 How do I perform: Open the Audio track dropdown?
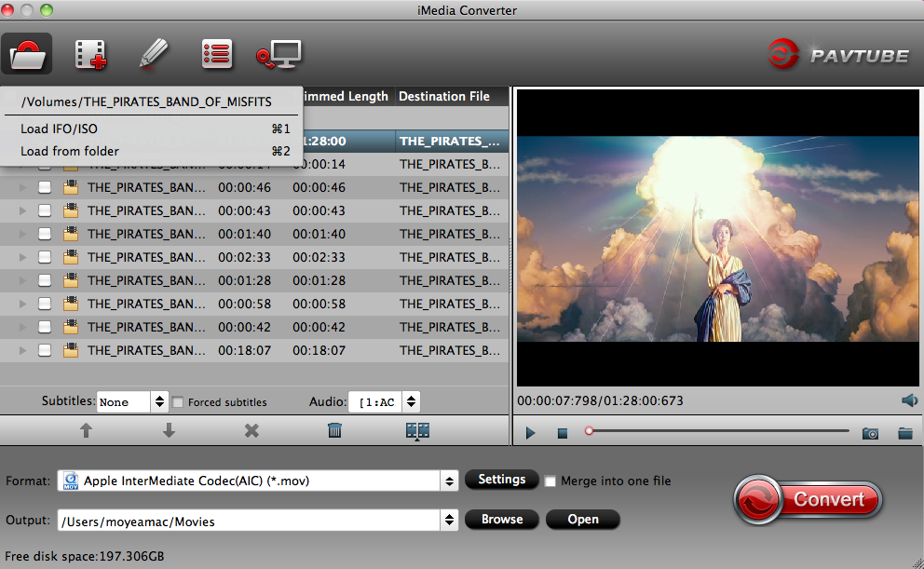[x=384, y=401]
